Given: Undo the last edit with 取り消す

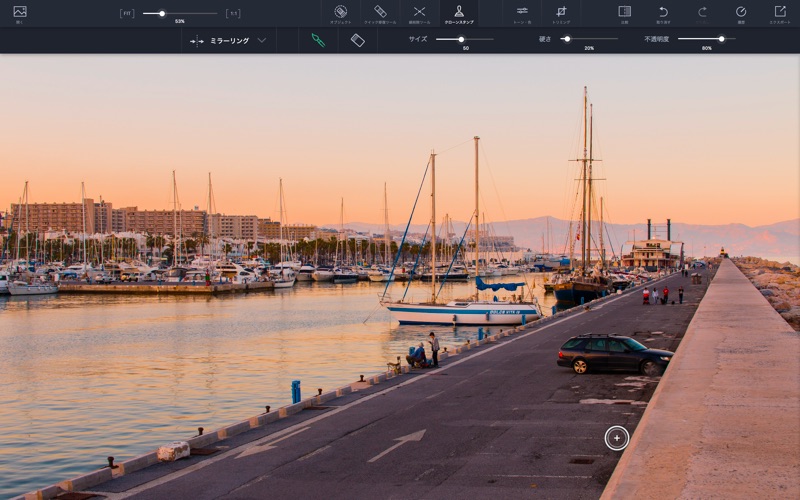Looking at the screenshot, I should 663,13.
